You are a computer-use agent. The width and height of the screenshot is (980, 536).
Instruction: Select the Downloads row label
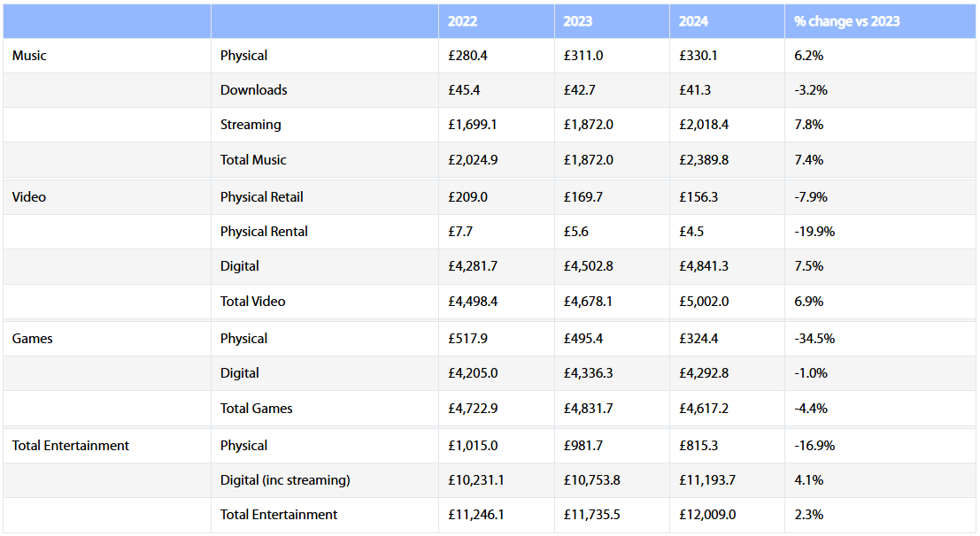click(253, 90)
